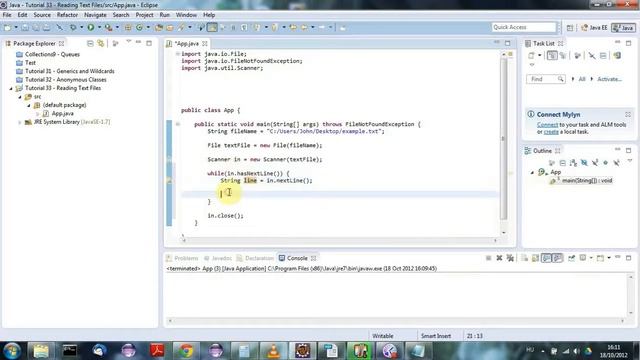The width and height of the screenshot is (640, 360).
Task: Switch to the Problems tab
Action: pyautogui.click(x=182, y=258)
